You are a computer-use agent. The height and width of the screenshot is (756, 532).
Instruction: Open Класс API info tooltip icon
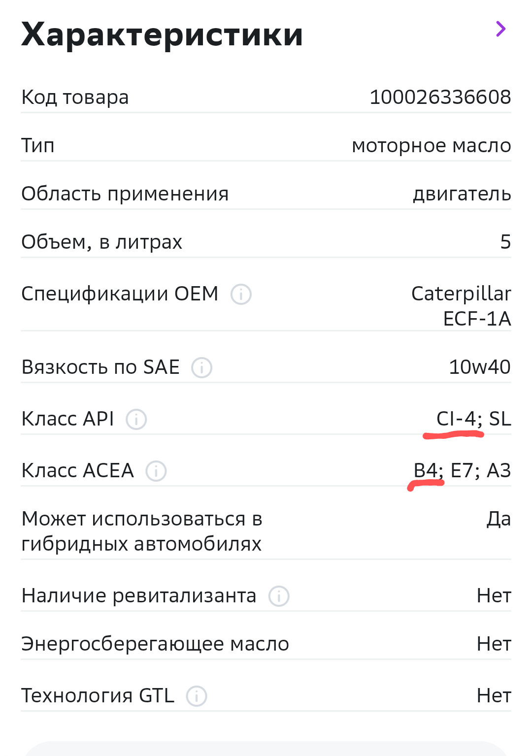pos(136,420)
